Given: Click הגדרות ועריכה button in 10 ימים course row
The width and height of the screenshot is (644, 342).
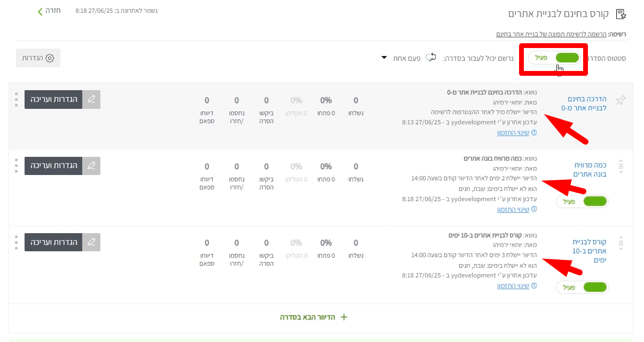Looking at the screenshot, I should coord(53,242).
